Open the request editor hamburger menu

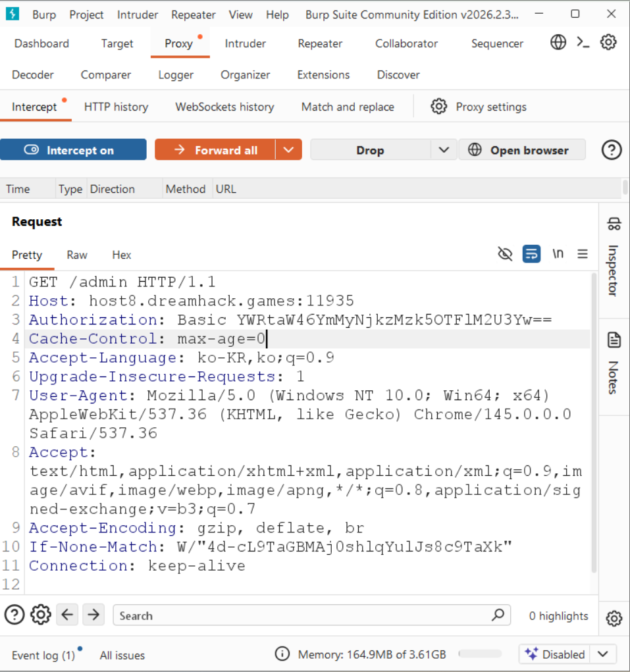583,253
